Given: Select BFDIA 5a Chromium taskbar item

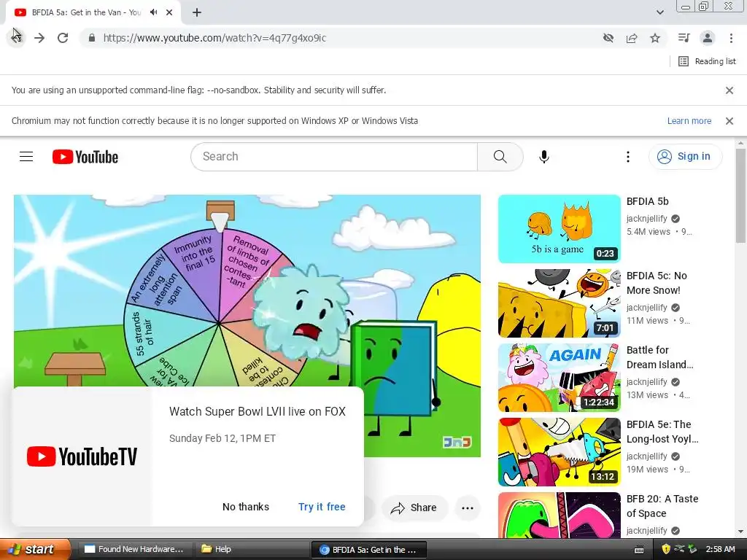Looking at the screenshot, I should 368,549.
